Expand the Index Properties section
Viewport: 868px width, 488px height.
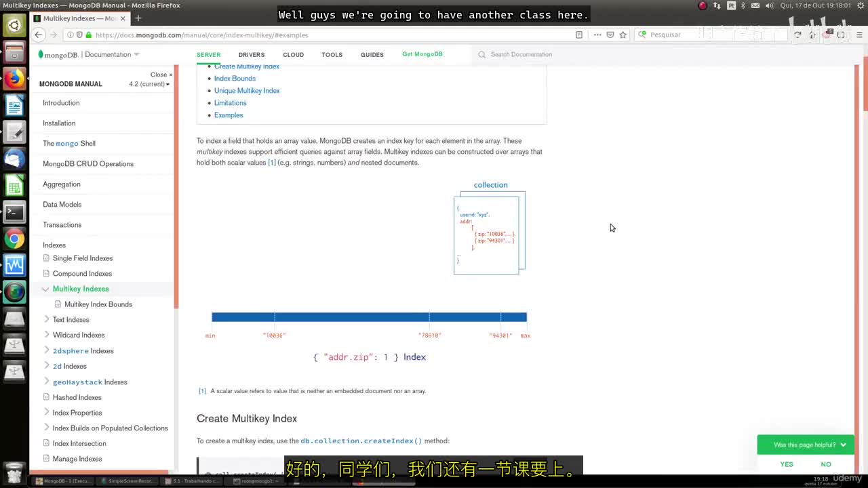coord(46,413)
